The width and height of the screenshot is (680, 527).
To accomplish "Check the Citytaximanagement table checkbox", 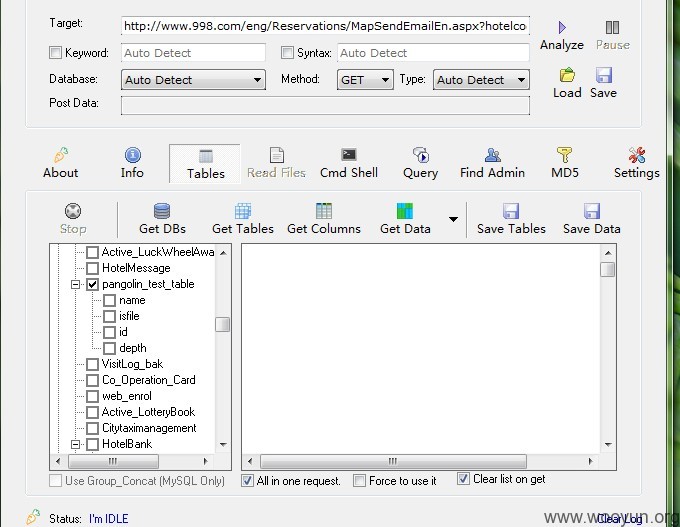I will pos(92,428).
